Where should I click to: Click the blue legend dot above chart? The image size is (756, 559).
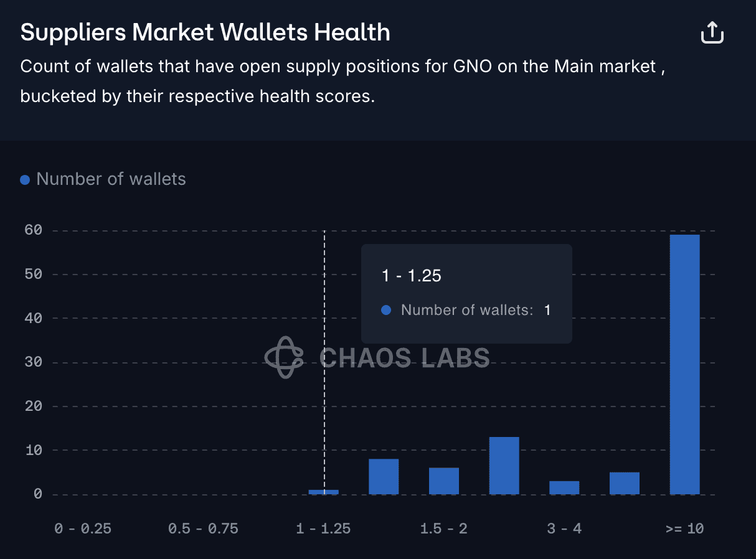click(x=25, y=180)
